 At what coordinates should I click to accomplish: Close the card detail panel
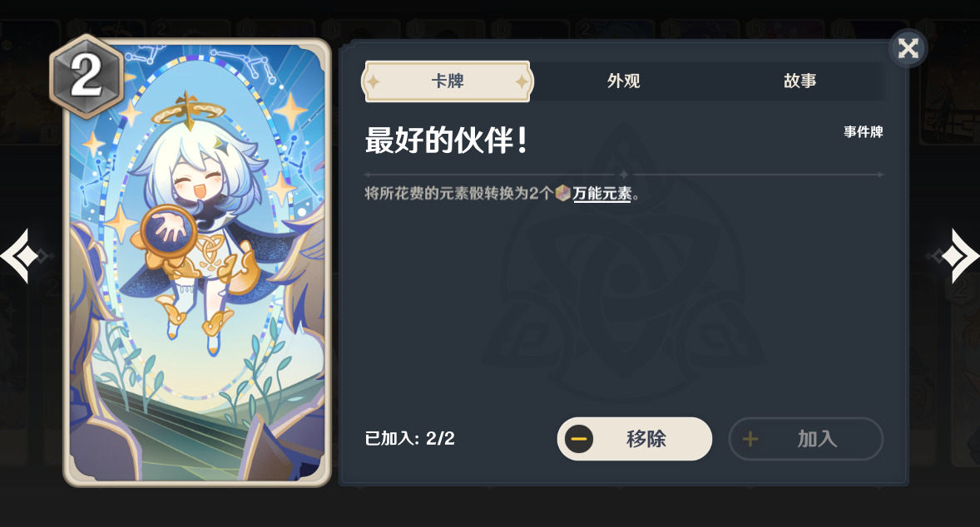click(x=908, y=48)
